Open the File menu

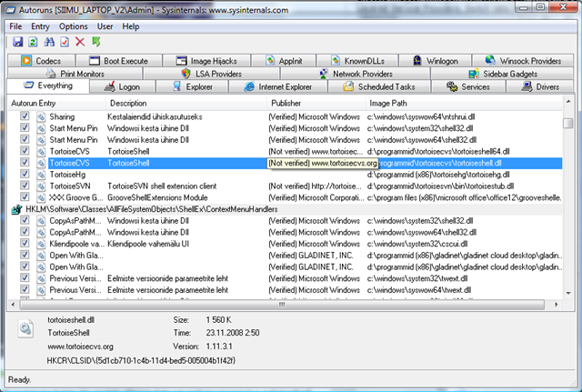click(15, 26)
